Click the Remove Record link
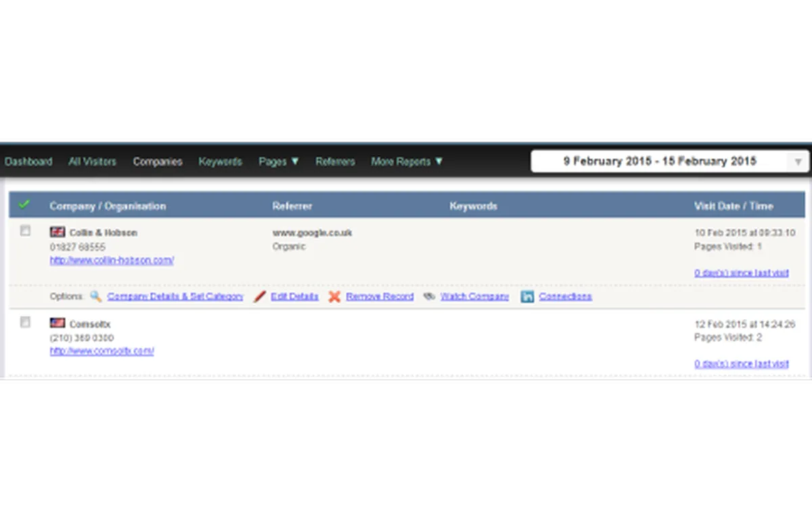The width and height of the screenshot is (812, 522). point(380,296)
